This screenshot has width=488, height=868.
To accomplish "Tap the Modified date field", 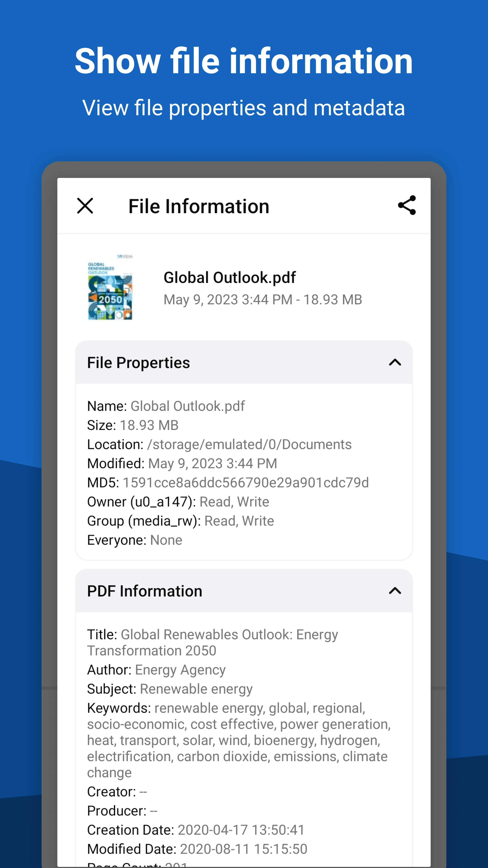I will pos(182,463).
